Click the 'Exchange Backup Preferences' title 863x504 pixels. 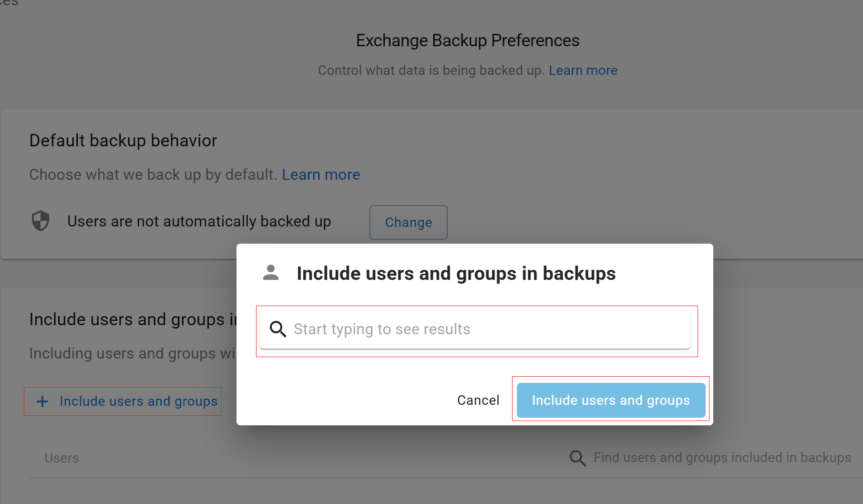click(468, 41)
